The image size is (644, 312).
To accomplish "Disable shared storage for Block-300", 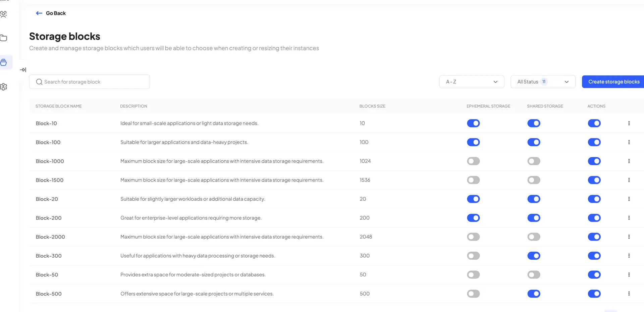I will tap(534, 256).
